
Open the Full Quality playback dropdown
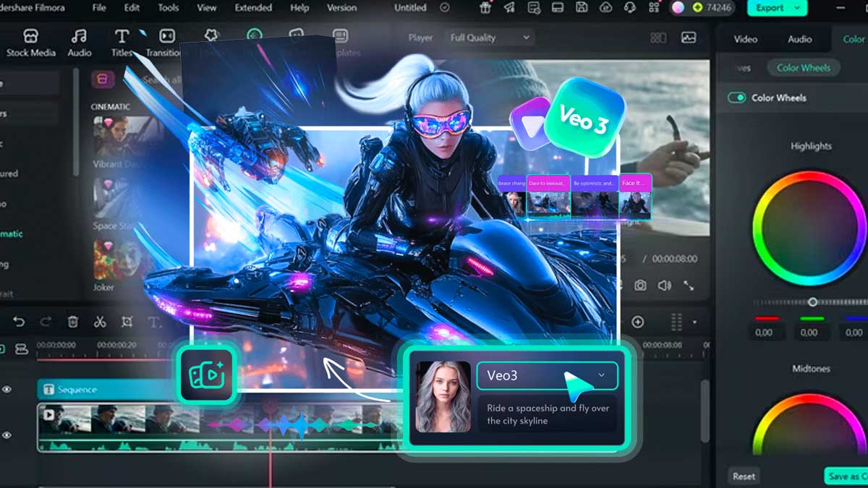(x=489, y=37)
